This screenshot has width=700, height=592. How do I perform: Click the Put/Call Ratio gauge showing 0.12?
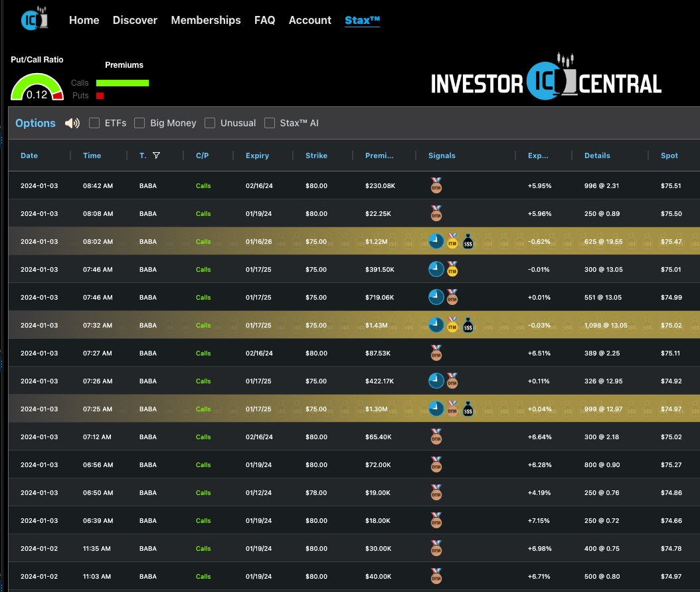tap(37, 87)
